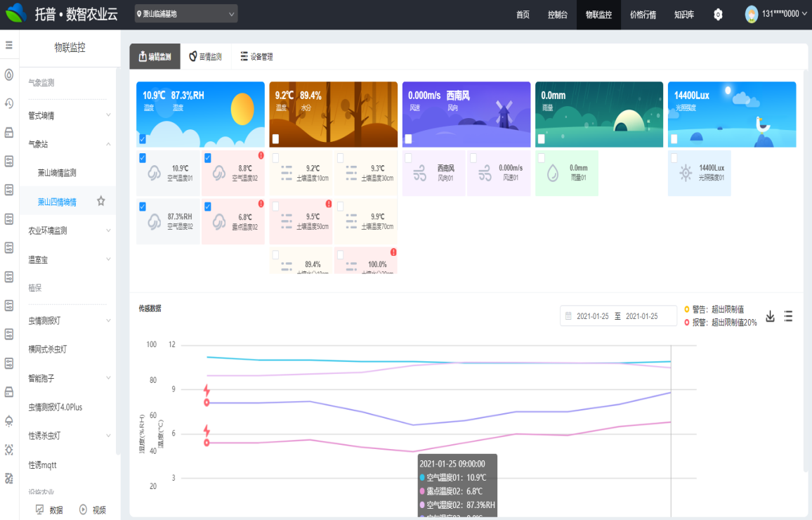
Task: Open 性诱mqtt in sidebar
Action: (42, 464)
